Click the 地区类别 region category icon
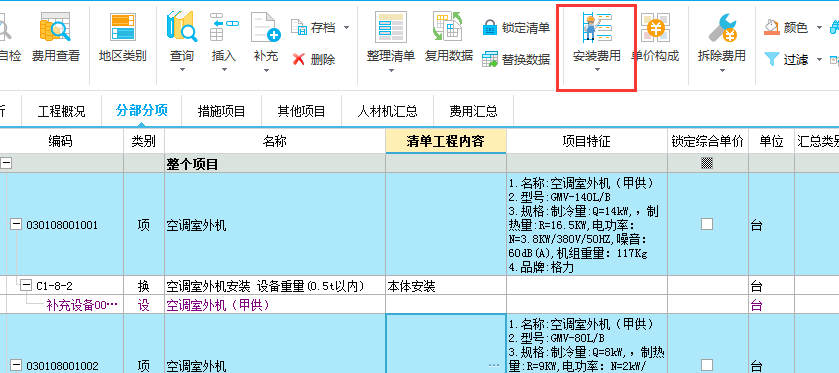The height and width of the screenshot is (373, 839). 123,27
